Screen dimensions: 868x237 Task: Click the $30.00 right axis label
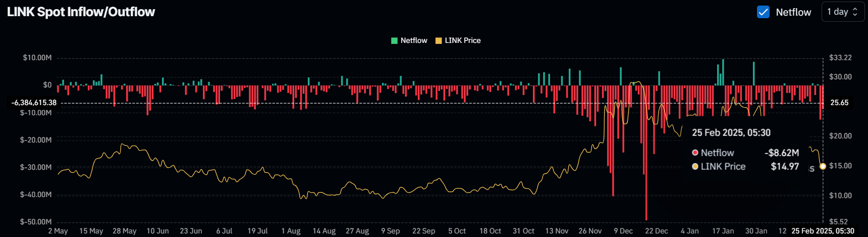(x=841, y=77)
